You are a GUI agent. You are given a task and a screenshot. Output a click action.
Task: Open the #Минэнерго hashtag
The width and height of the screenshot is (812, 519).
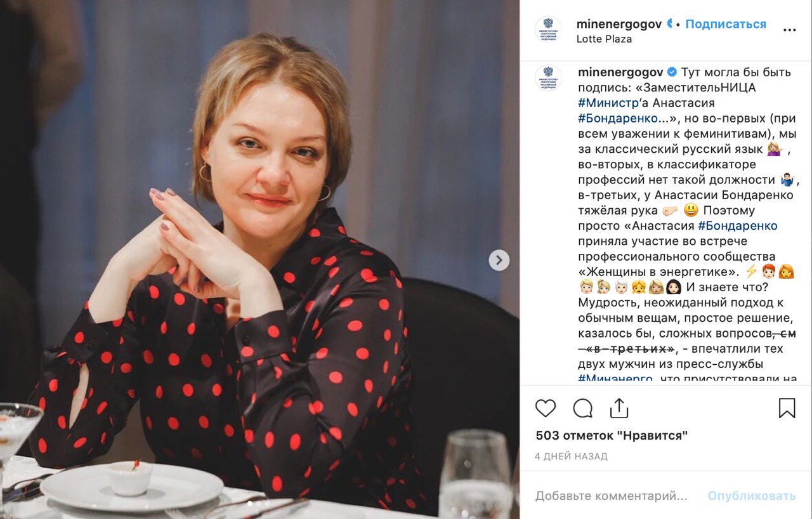click(615, 379)
